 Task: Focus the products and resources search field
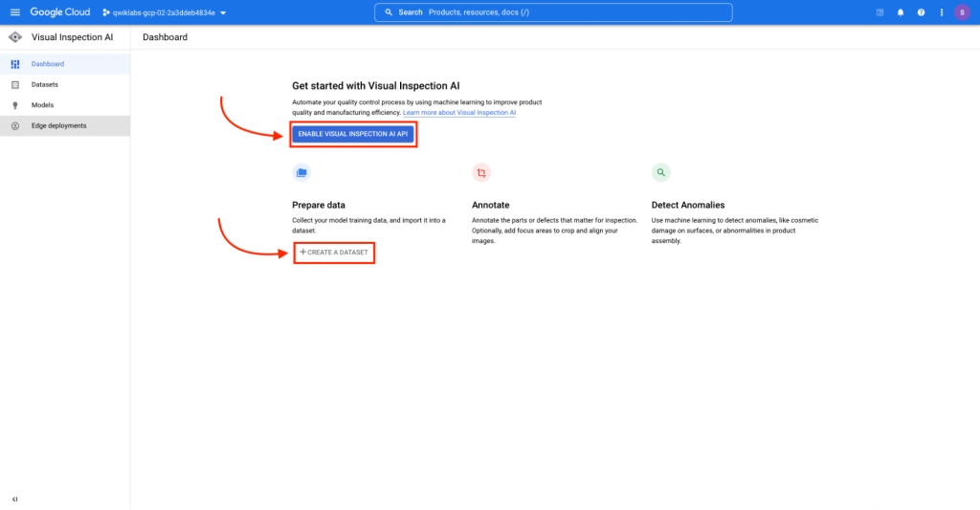[x=553, y=12]
